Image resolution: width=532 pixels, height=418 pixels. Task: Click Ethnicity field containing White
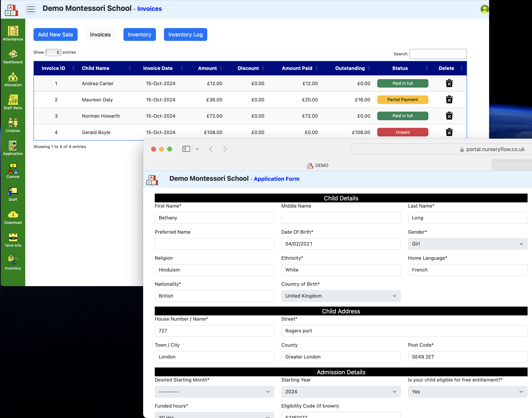(341, 270)
